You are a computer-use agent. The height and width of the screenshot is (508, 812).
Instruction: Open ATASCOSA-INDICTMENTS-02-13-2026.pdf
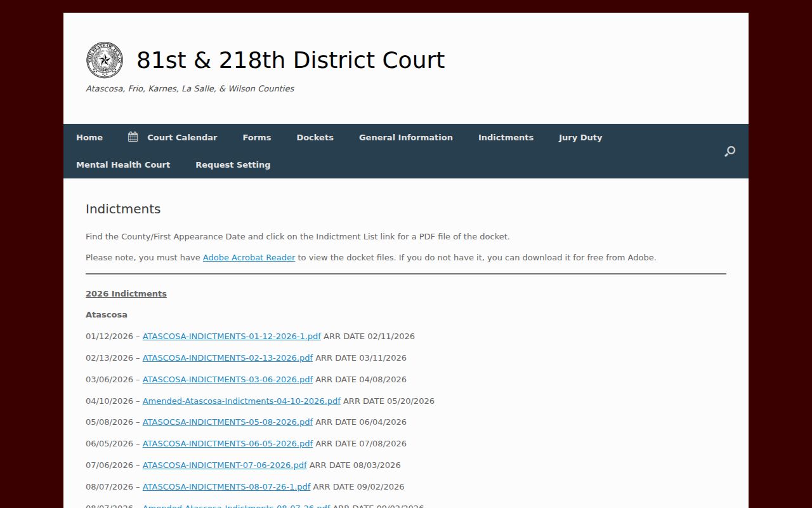click(x=228, y=358)
